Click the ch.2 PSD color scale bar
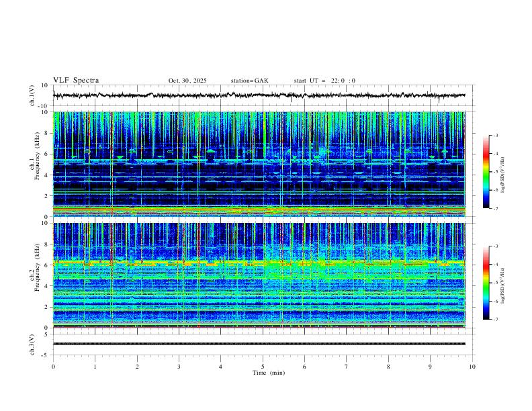 coord(486,283)
